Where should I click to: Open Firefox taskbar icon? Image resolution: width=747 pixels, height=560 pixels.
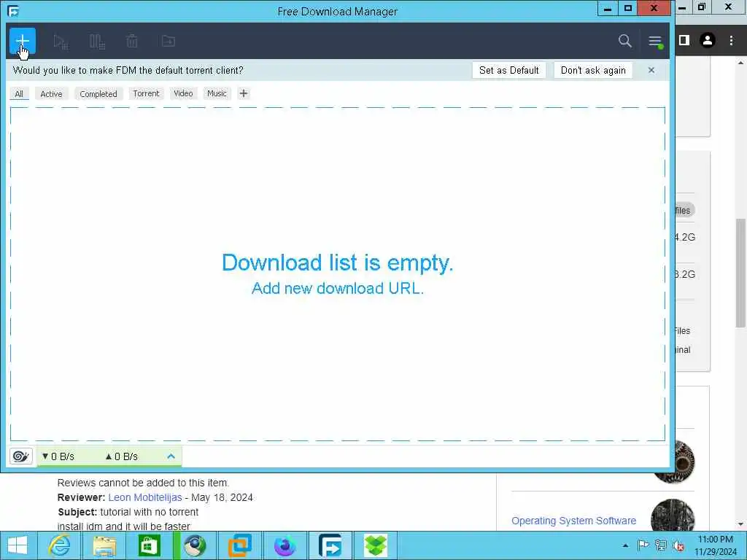(x=285, y=545)
